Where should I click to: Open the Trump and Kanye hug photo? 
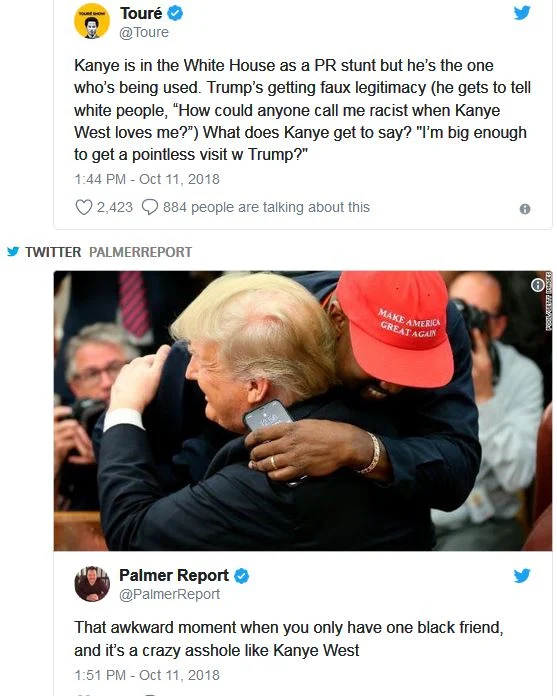click(x=303, y=411)
